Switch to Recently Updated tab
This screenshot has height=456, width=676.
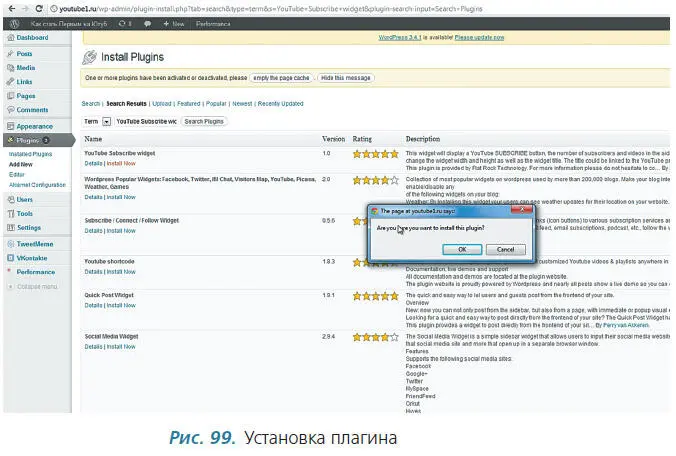[x=281, y=103]
